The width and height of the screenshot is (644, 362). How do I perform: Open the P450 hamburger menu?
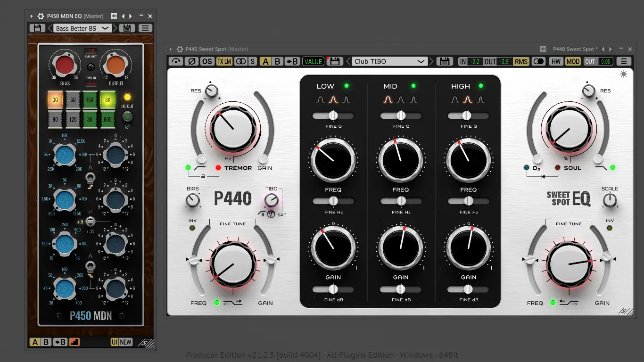(145, 28)
